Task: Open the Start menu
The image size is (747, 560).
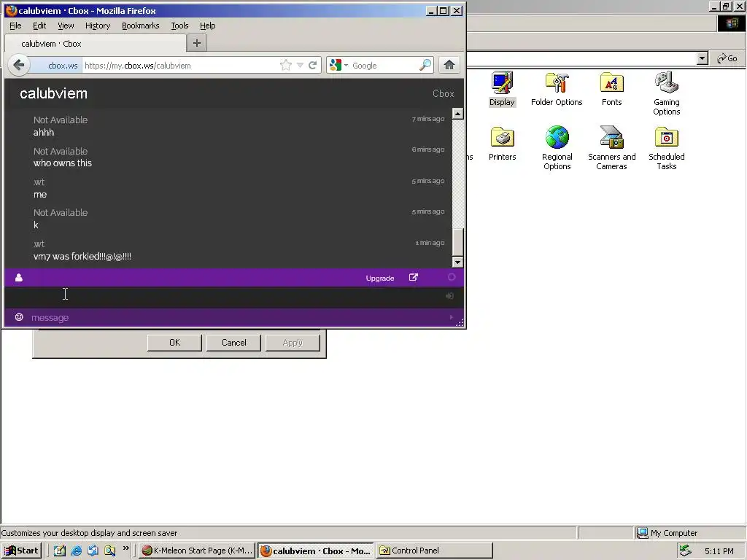Action: (21, 551)
